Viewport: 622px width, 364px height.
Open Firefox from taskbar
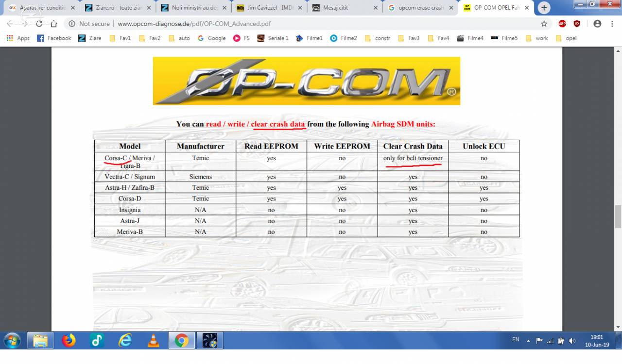[x=69, y=341]
